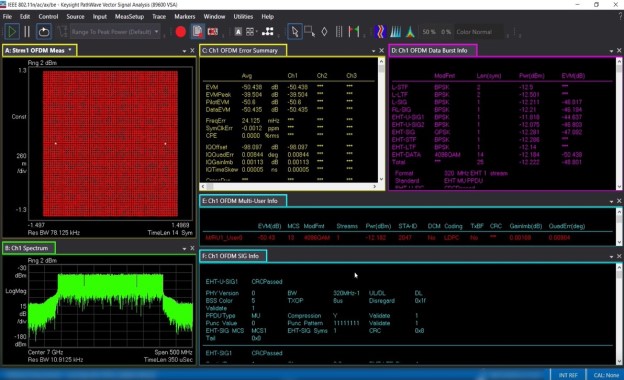Screen dimensions: 624x380
Task: Open the MeasSetup menu
Action: [129, 17]
